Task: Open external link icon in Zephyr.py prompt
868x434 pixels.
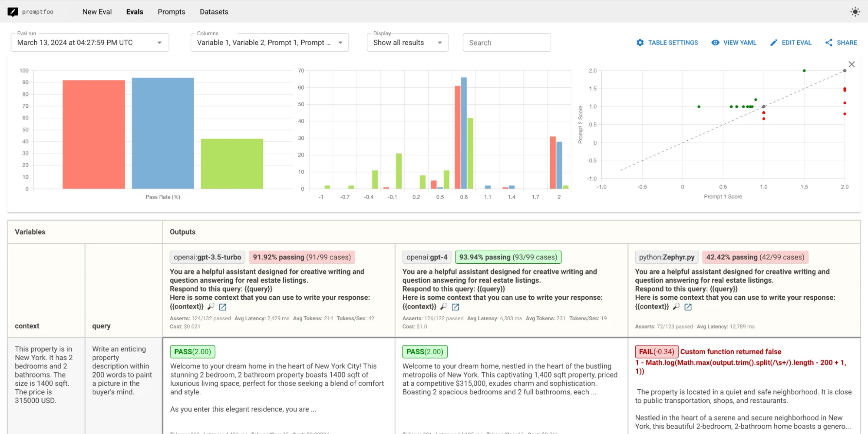Action: (x=688, y=307)
